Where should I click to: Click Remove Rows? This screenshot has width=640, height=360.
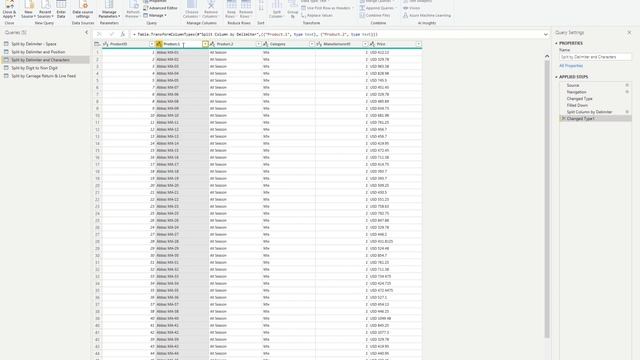coord(245,9)
